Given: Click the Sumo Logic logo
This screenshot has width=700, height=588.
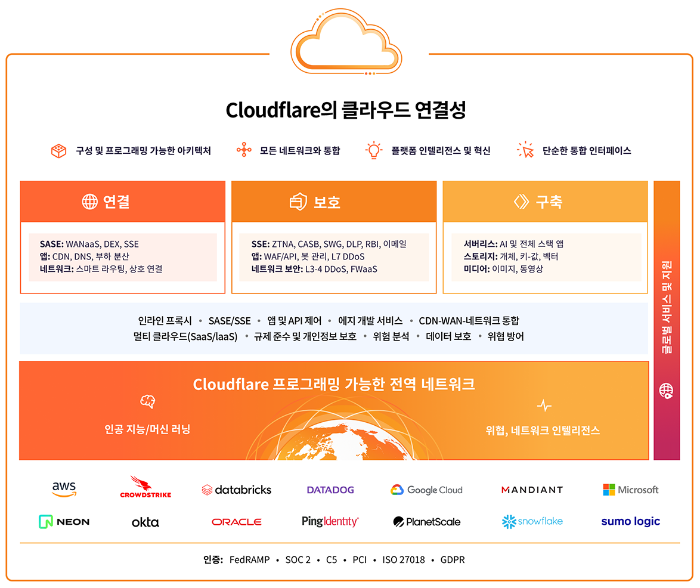Looking at the screenshot, I should pyautogui.click(x=631, y=521).
